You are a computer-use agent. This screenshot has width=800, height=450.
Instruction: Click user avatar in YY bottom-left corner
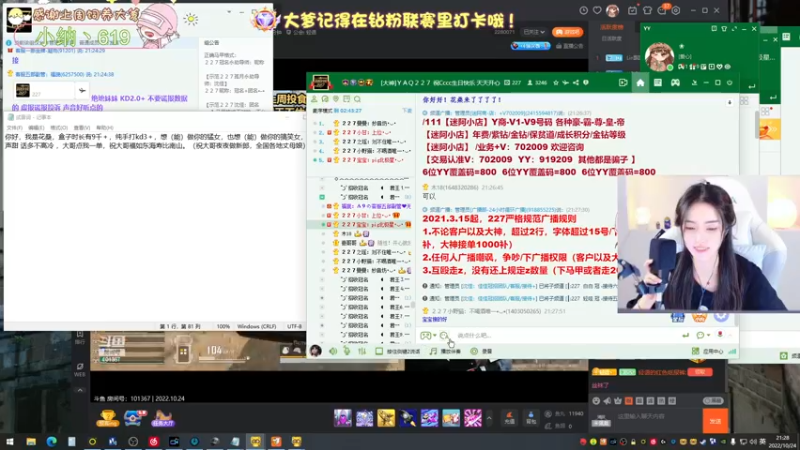(x=316, y=351)
